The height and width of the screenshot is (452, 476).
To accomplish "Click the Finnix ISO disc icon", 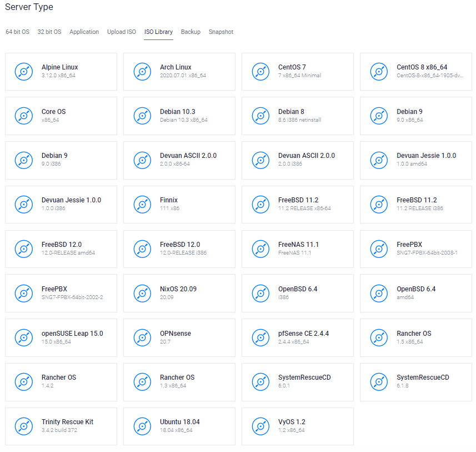I will 142,204.
